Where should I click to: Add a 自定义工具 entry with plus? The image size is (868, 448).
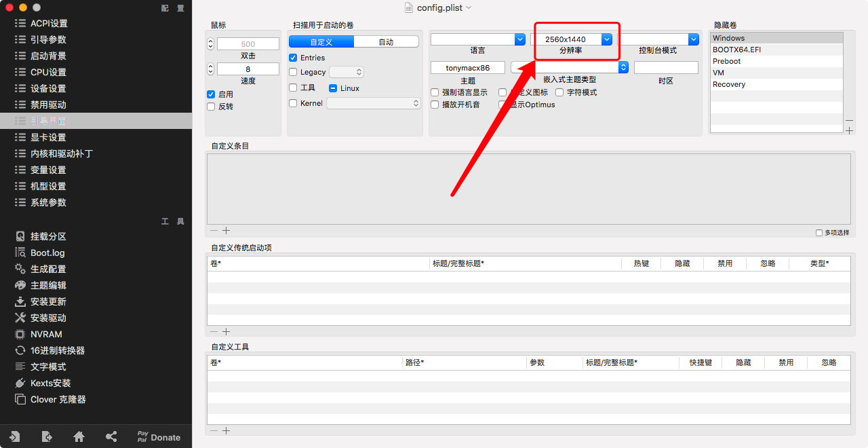tap(226, 431)
